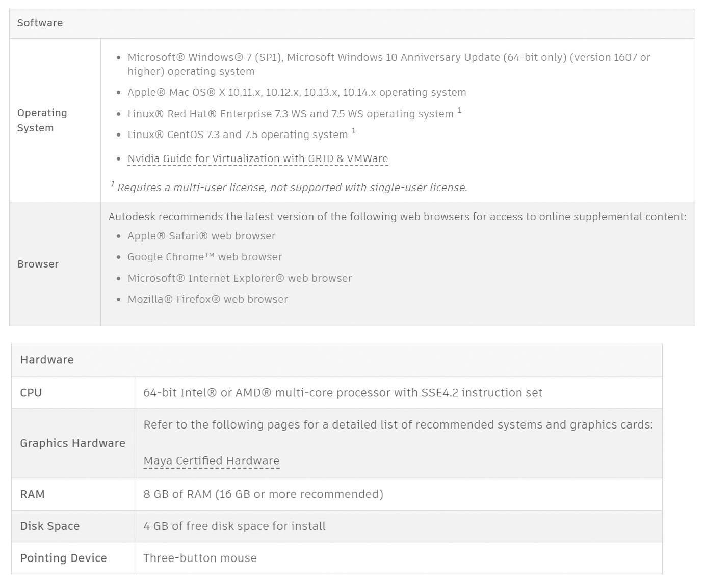The height and width of the screenshot is (588, 705).
Task: Click the Disk Space row label
Action: tap(50, 526)
